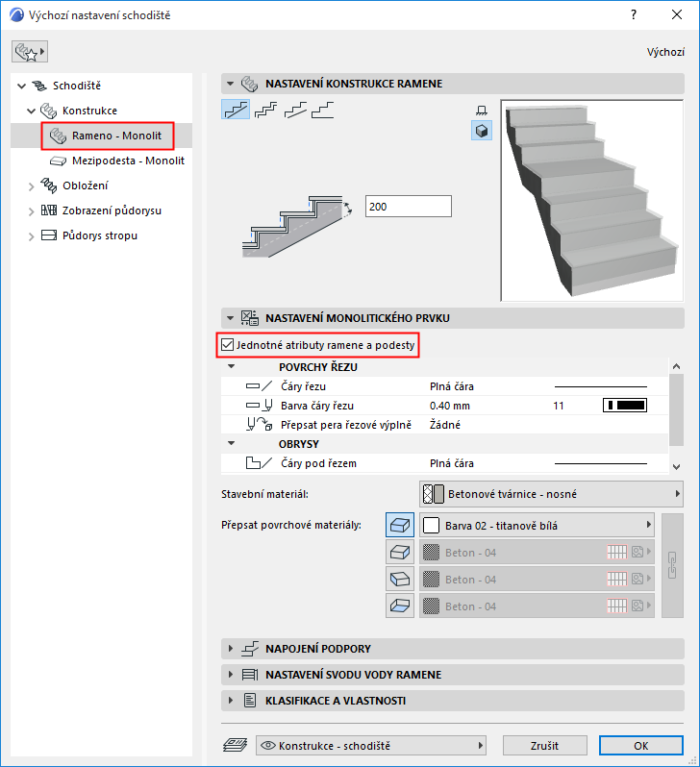Click the line sample for Čáry pod řezem
700x767 pixels.
click(x=601, y=463)
